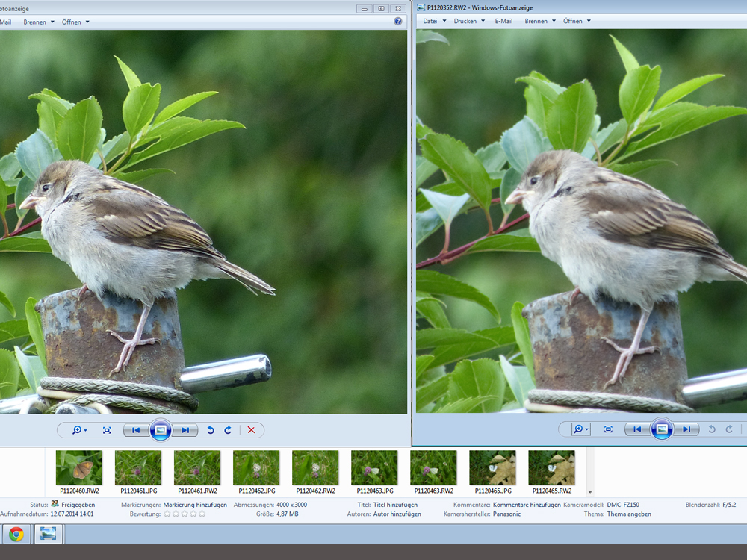The height and width of the screenshot is (560, 747).
Task: Skip to next photo in right window
Action: 687,429
